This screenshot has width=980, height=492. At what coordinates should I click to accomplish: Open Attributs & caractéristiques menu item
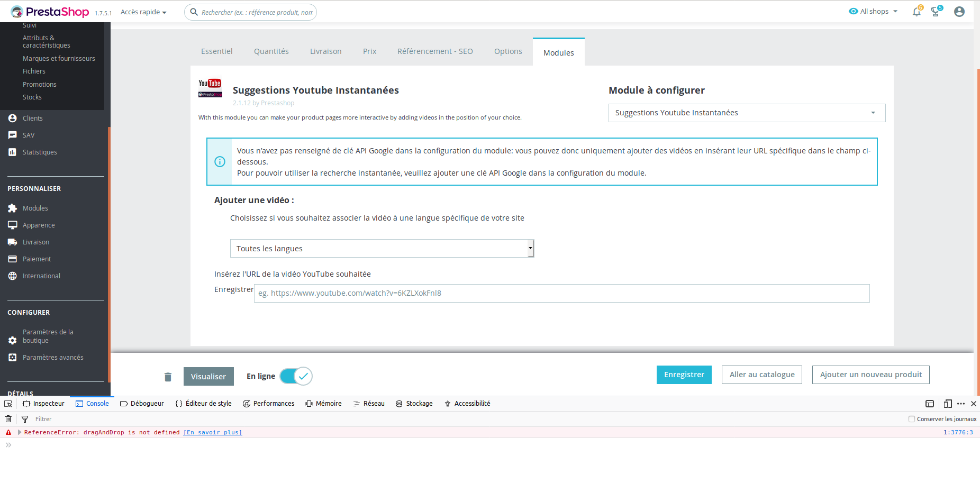[47, 41]
